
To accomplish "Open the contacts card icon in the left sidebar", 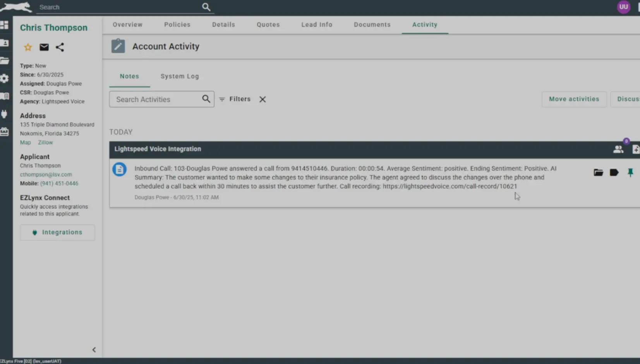I will pos(5,43).
